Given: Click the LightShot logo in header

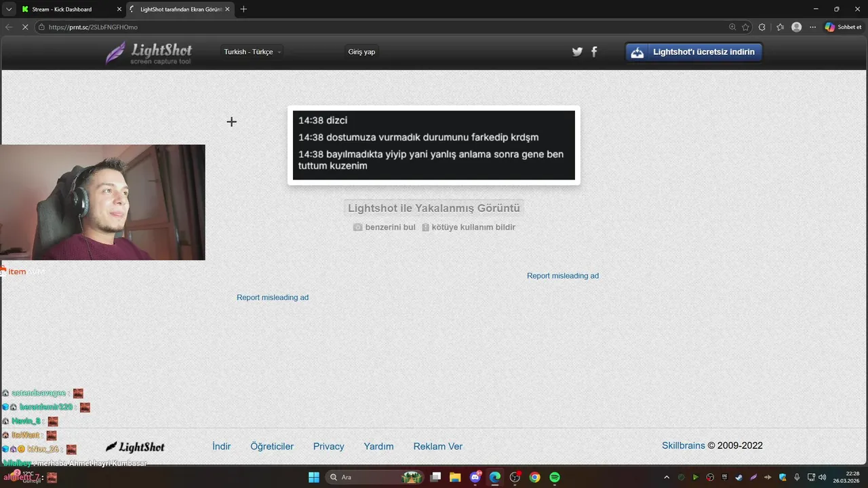Looking at the screenshot, I should tap(149, 53).
